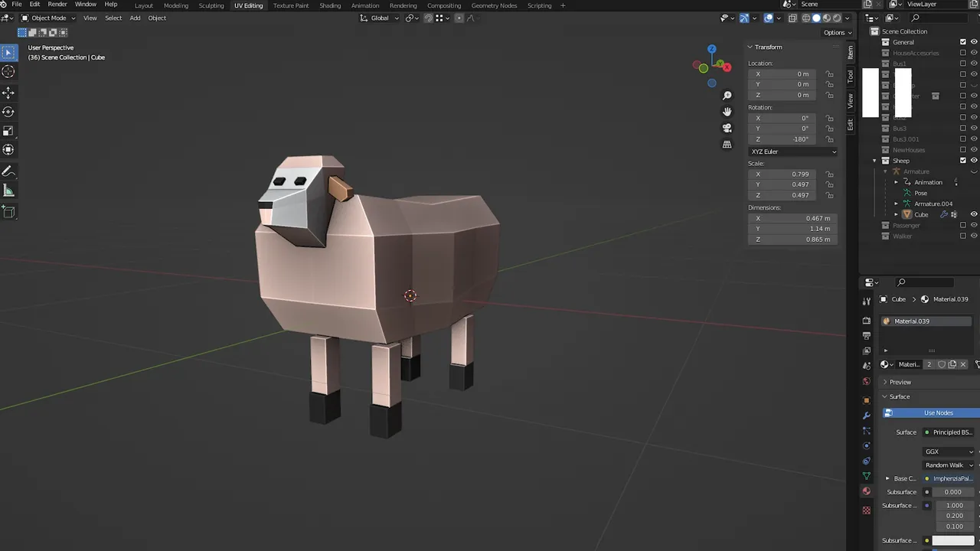Screen dimensions: 980x551
Task: Open the viewport Add menu
Action: click(x=135, y=18)
